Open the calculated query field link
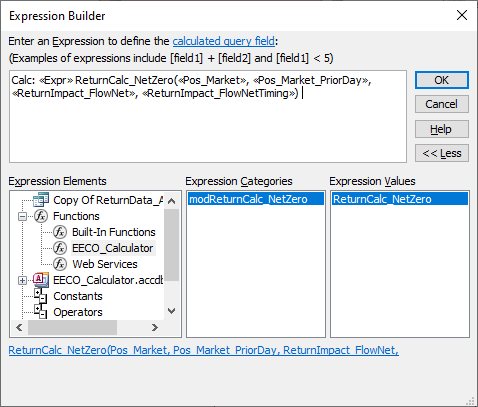The image size is (478, 407). (224, 41)
